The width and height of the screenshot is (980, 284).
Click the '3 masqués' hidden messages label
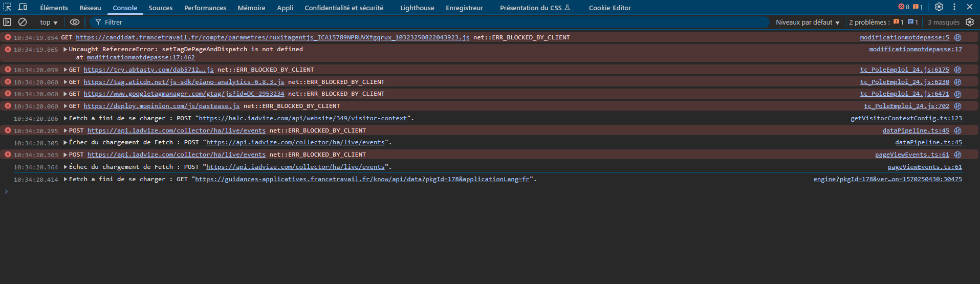point(944,22)
